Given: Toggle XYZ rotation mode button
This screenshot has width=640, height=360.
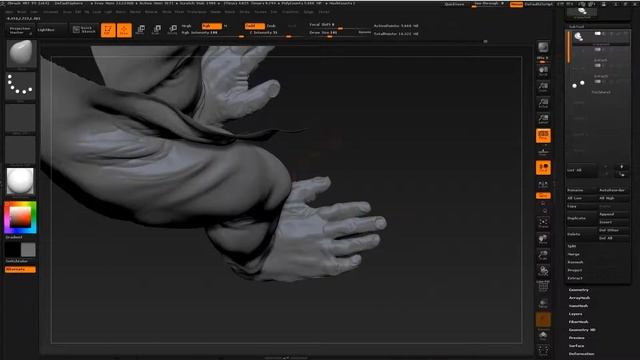Looking at the screenshot, I should [543, 196].
